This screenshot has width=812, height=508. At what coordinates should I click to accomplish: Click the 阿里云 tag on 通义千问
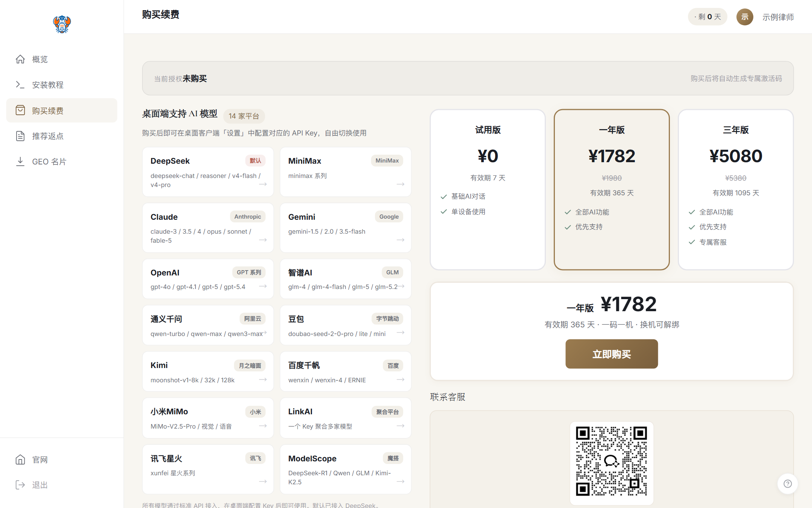click(253, 319)
